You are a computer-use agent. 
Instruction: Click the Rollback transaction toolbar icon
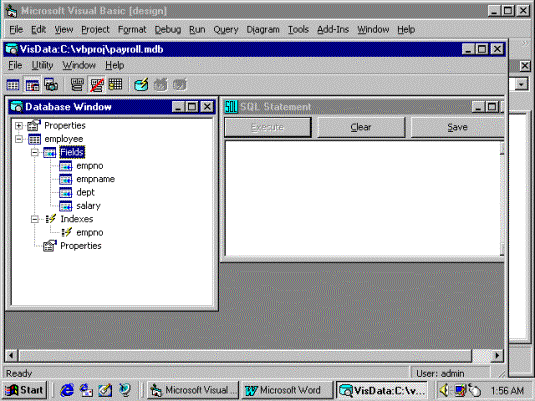pyautogui.click(x=160, y=85)
